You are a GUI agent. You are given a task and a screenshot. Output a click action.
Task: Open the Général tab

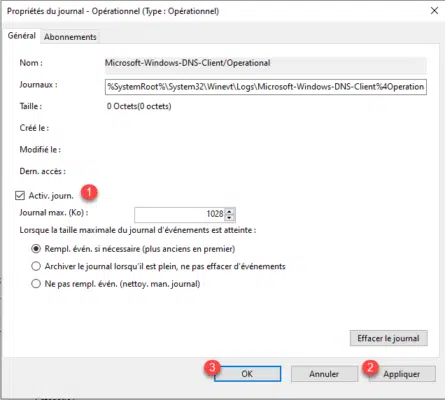tap(22, 36)
